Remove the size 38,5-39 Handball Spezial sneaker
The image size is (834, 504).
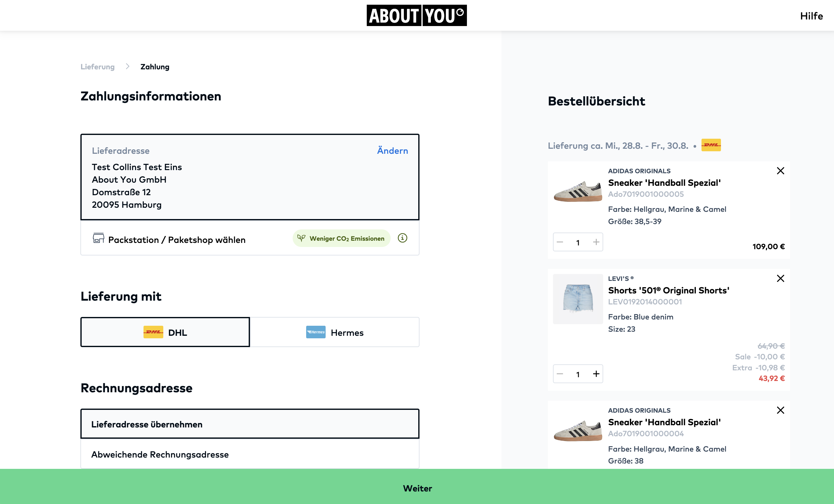tap(780, 171)
